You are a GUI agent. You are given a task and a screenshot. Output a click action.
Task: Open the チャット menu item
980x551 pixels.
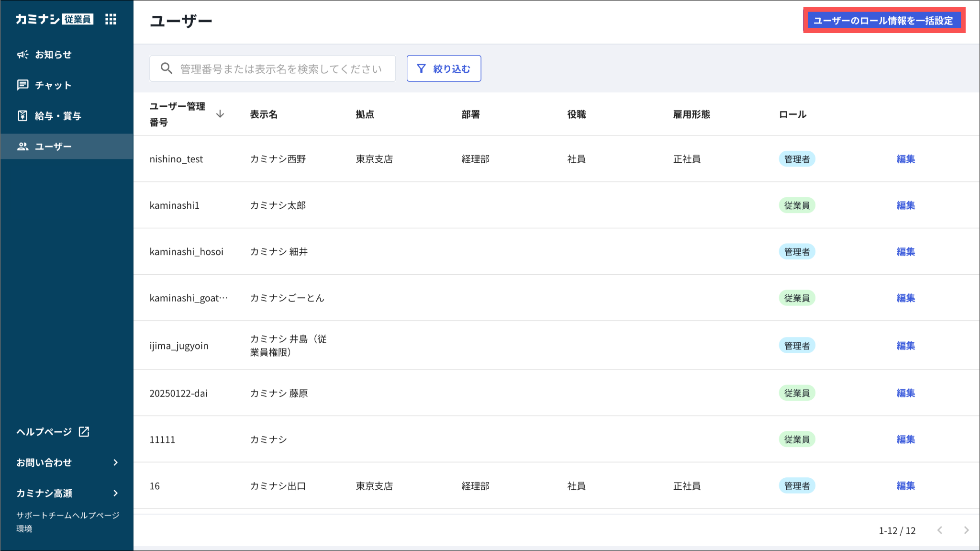pyautogui.click(x=53, y=85)
